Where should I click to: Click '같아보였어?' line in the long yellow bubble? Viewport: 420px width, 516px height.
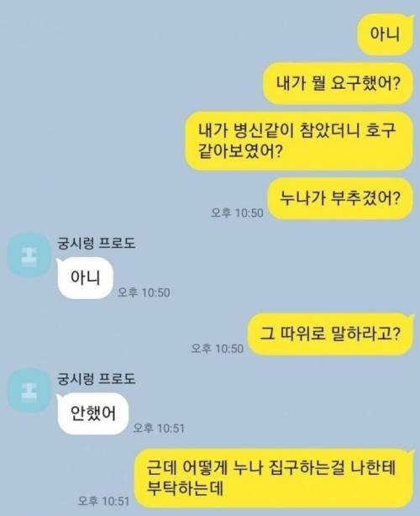tap(240, 151)
